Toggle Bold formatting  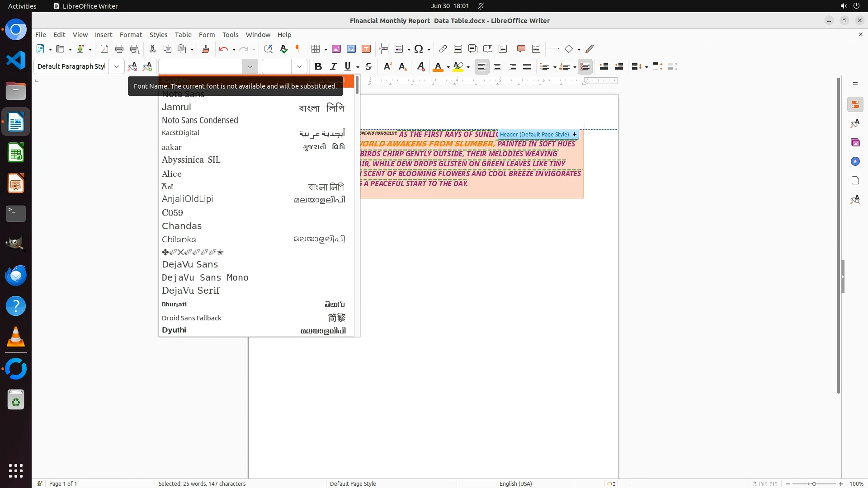(x=318, y=66)
